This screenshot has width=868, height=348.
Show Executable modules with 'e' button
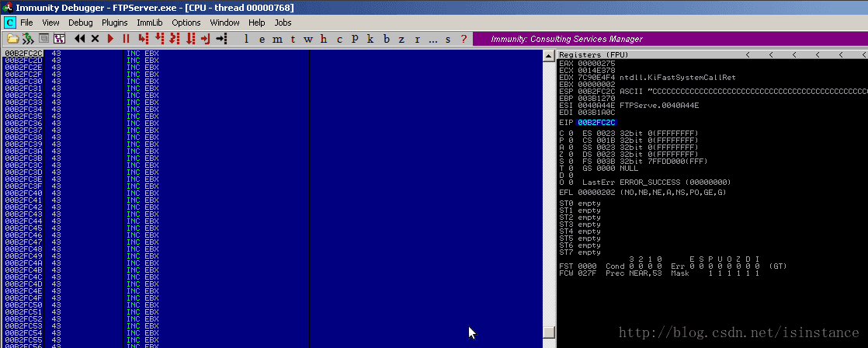coord(262,39)
